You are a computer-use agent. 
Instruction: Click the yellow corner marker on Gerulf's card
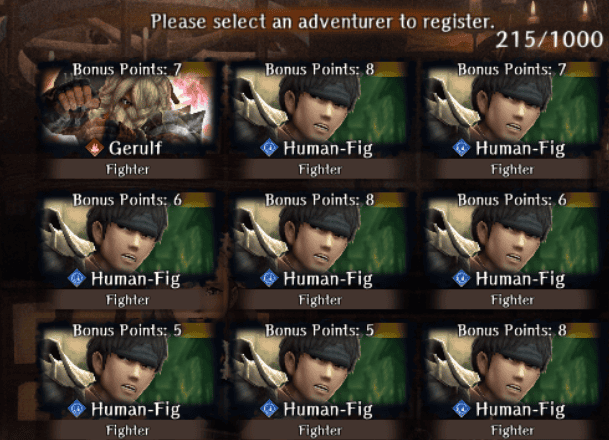tap(198, 69)
